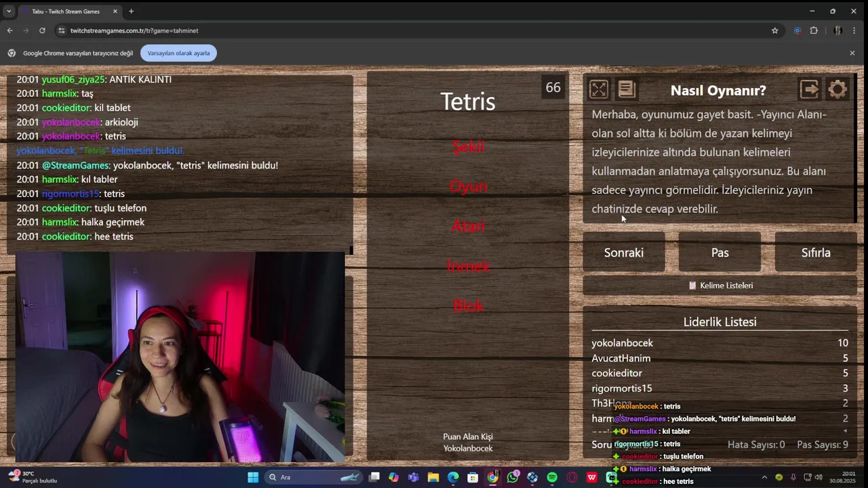868x488 pixels.
Task: Click forbidden word İnmek
Action: pos(469,266)
